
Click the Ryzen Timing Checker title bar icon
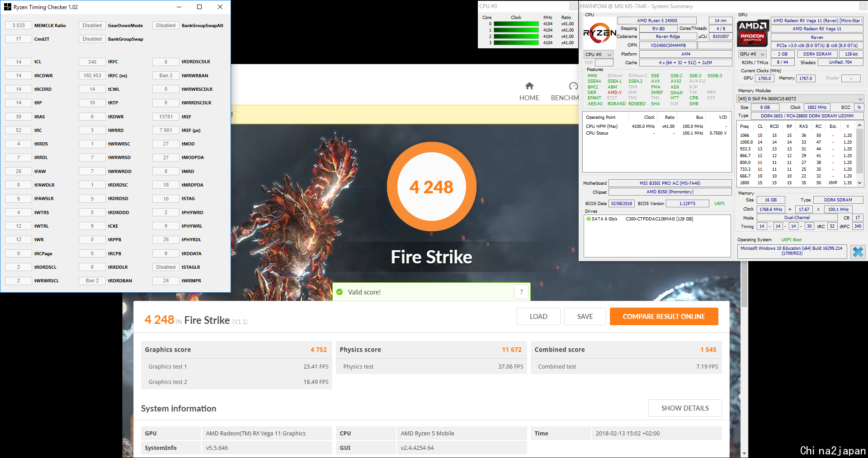pyautogui.click(x=7, y=7)
